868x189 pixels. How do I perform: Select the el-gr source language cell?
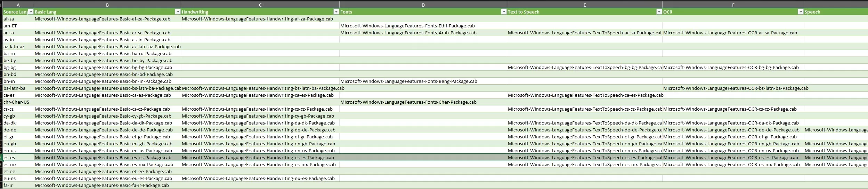coord(18,137)
